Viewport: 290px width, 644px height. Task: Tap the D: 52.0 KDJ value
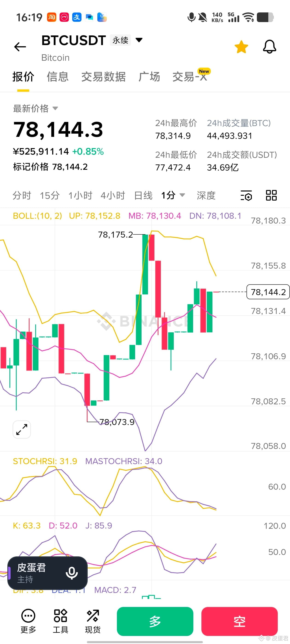click(x=63, y=526)
